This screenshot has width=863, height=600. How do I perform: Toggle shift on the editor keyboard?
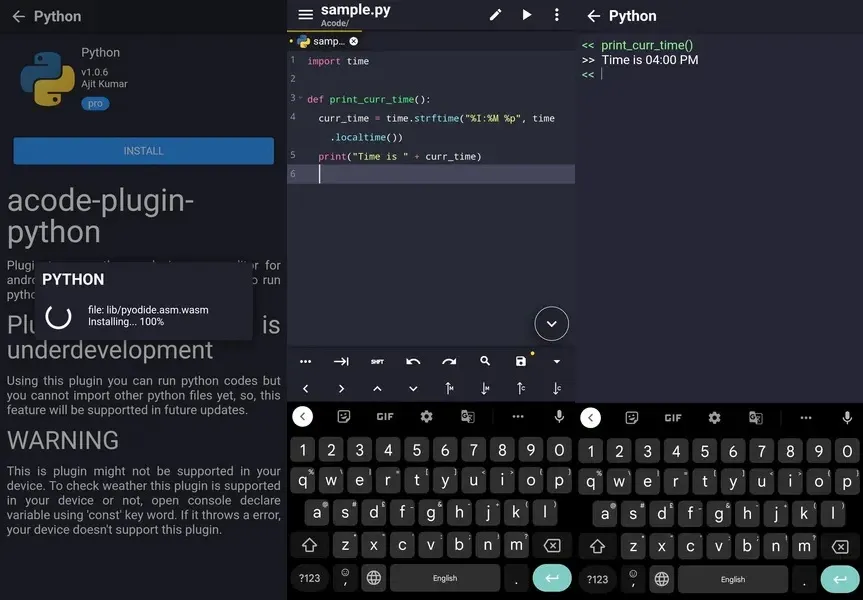[309, 546]
